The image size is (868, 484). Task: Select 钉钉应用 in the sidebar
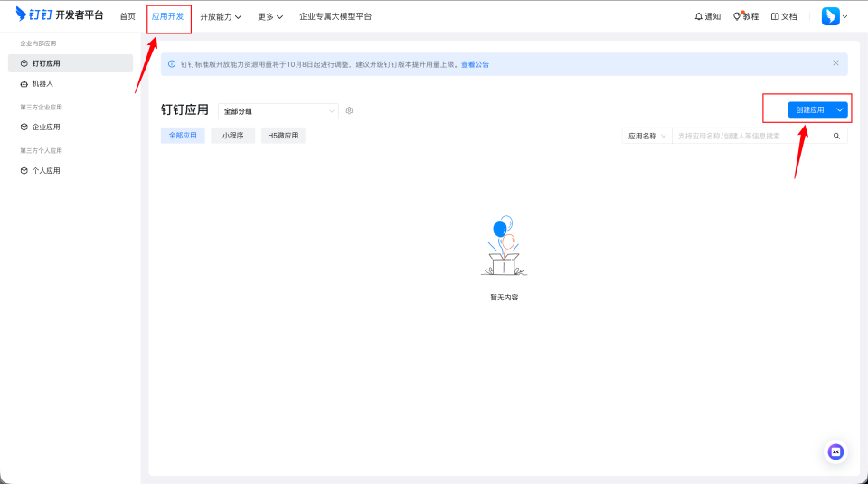[71, 63]
